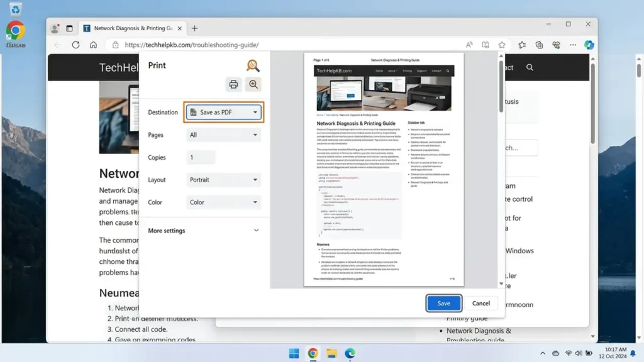Click the preview scroll down arrow
Screen dimensions: 644x362
point(501,283)
